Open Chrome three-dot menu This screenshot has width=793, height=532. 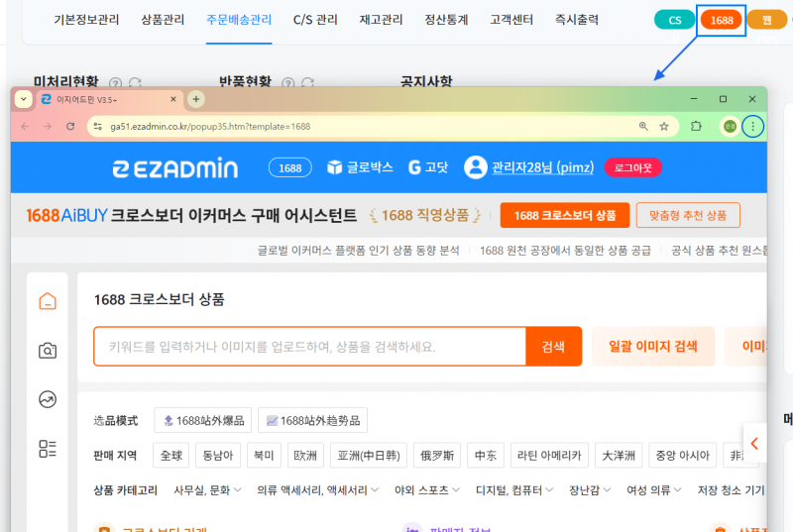click(753, 127)
